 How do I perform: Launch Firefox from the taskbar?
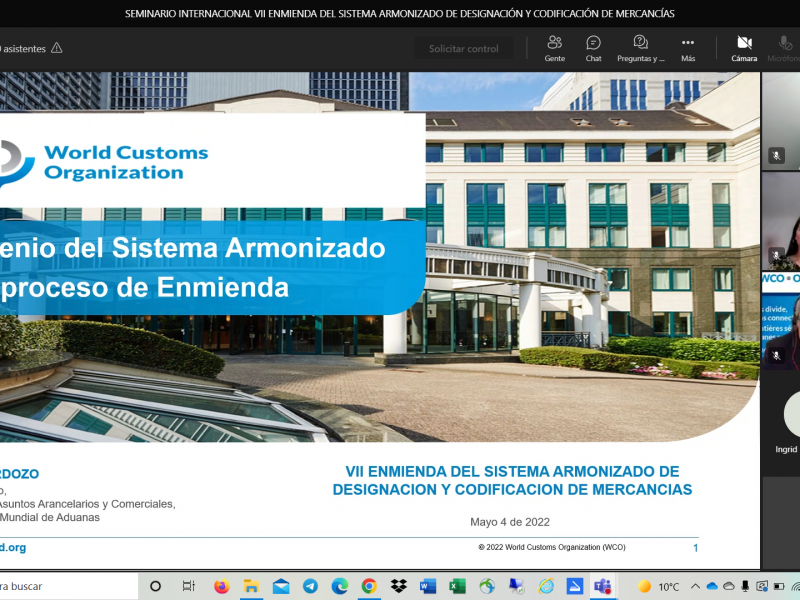221,586
